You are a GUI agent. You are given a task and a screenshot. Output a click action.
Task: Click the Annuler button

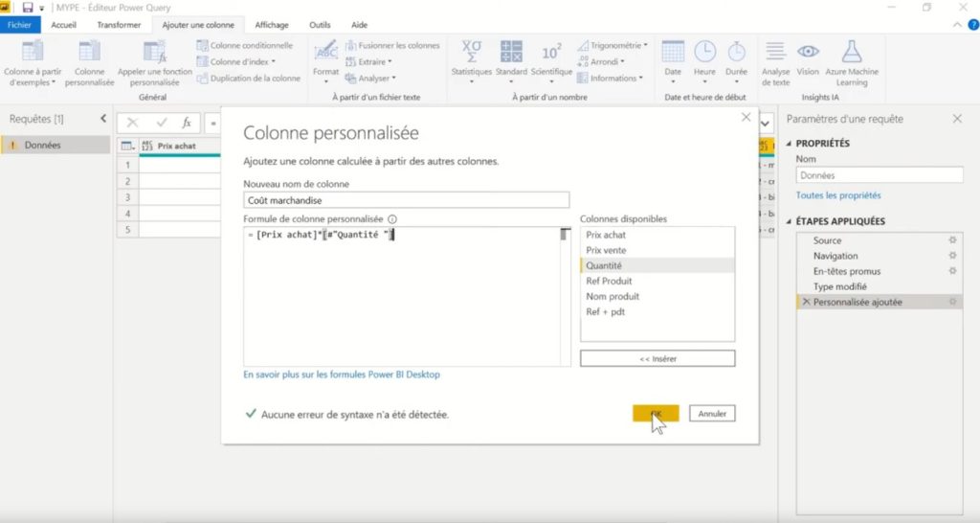(712, 414)
